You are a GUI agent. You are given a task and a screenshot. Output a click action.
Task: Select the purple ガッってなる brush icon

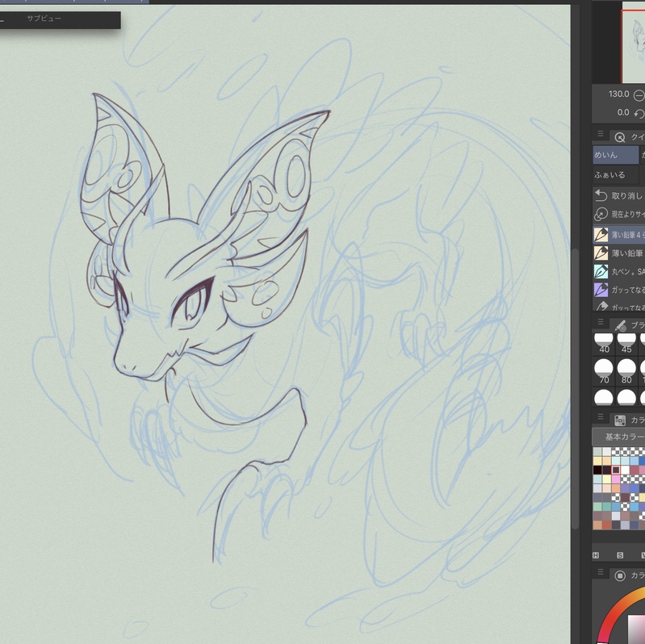(x=601, y=290)
